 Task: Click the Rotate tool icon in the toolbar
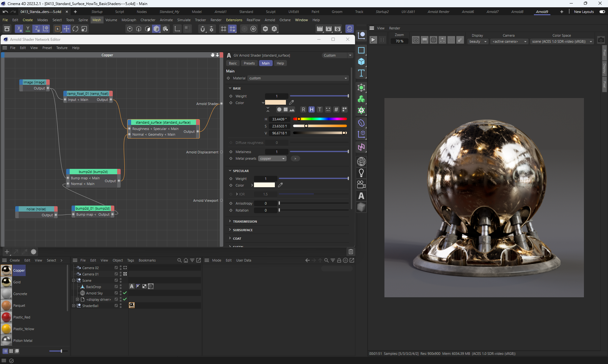pos(75,29)
